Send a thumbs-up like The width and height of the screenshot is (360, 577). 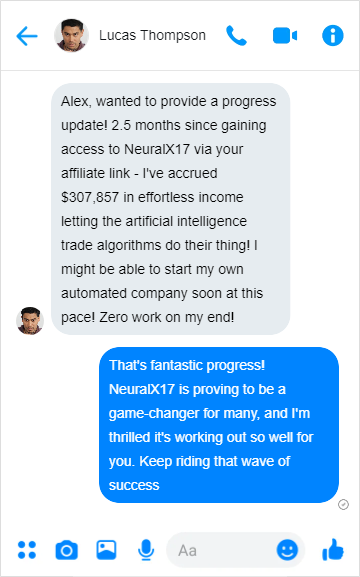(333, 549)
